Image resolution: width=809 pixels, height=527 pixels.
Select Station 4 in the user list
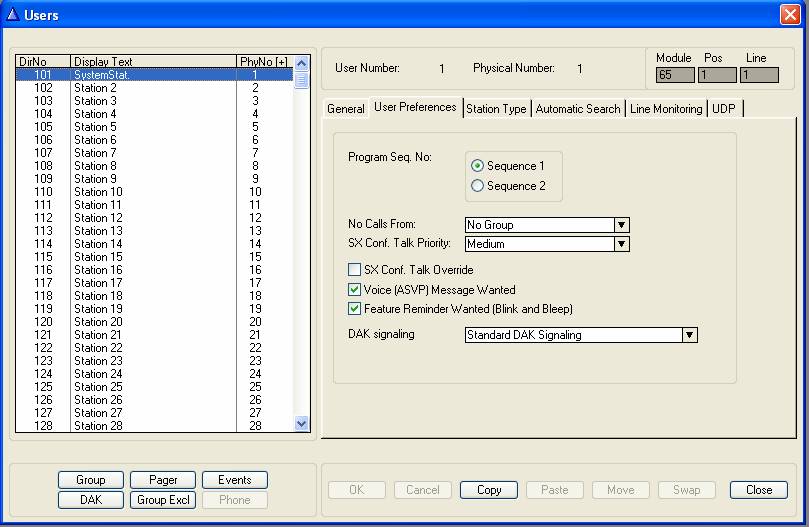154,114
